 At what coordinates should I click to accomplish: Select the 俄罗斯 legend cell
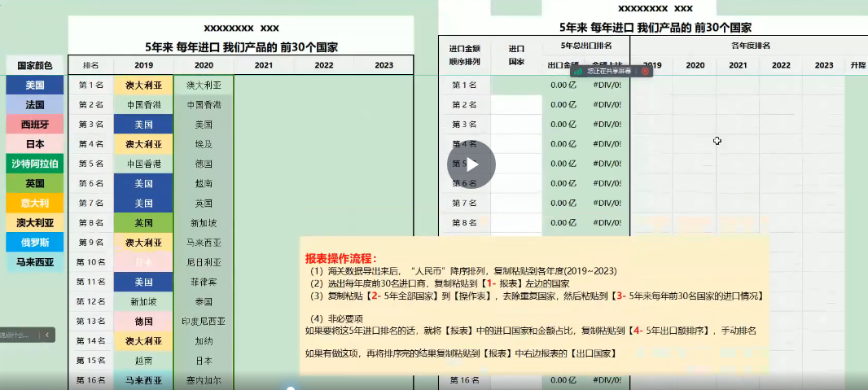coord(34,243)
